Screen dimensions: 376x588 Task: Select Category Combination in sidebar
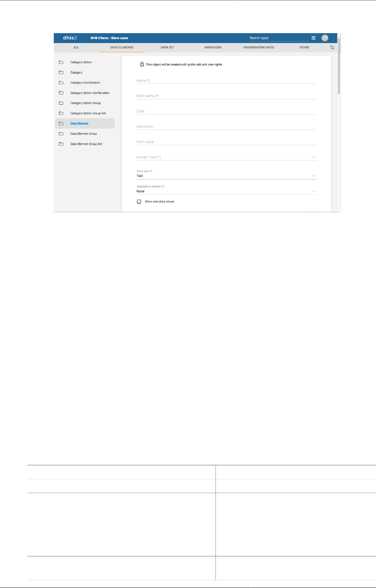[85, 83]
